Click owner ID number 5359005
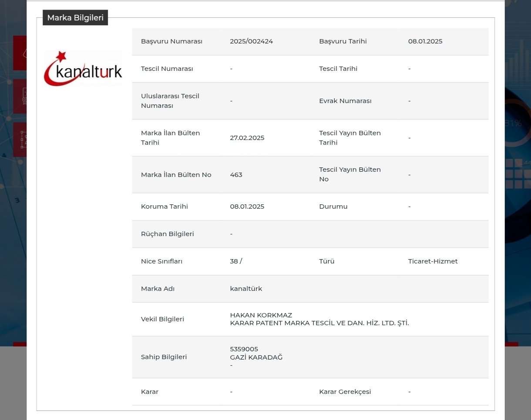 click(244, 349)
